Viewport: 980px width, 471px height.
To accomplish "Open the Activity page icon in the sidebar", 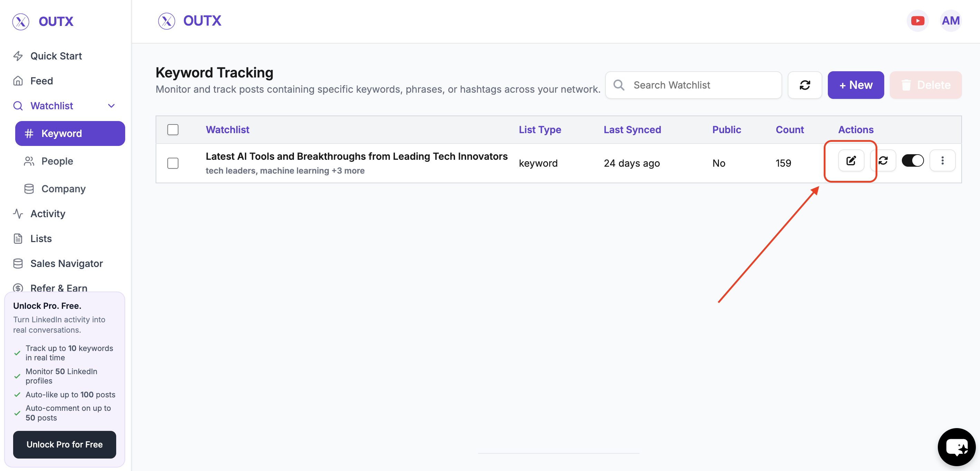I will tap(18, 214).
